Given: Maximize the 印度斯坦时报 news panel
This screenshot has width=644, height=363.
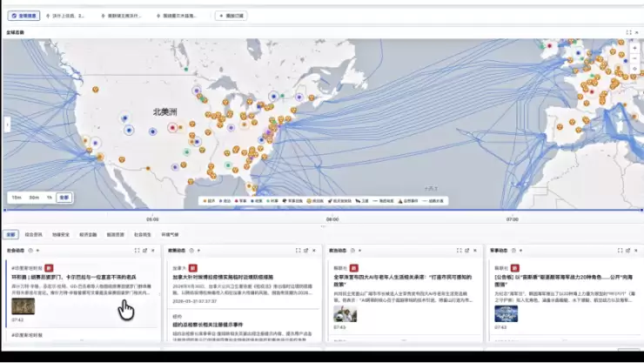Looking at the screenshot, I should 137,251.
